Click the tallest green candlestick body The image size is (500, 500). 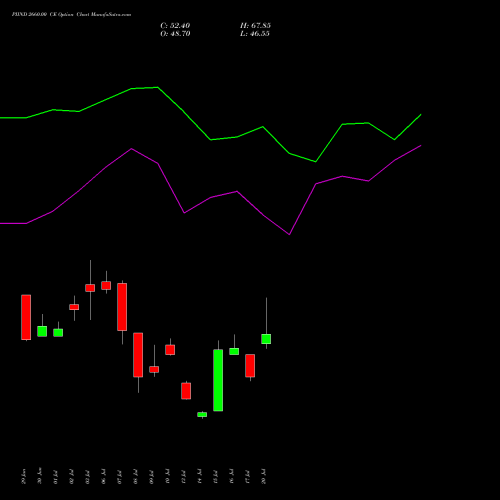click(x=218, y=380)
